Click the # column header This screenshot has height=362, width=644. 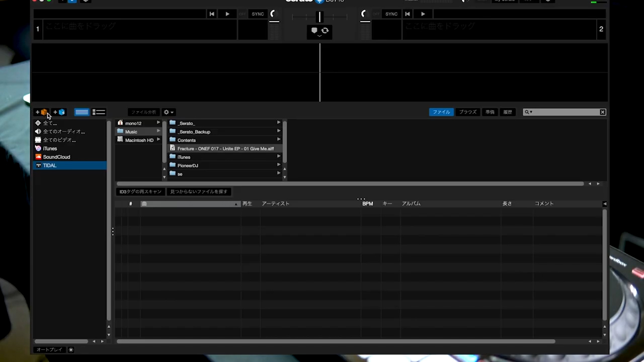(x=131, y=204)
